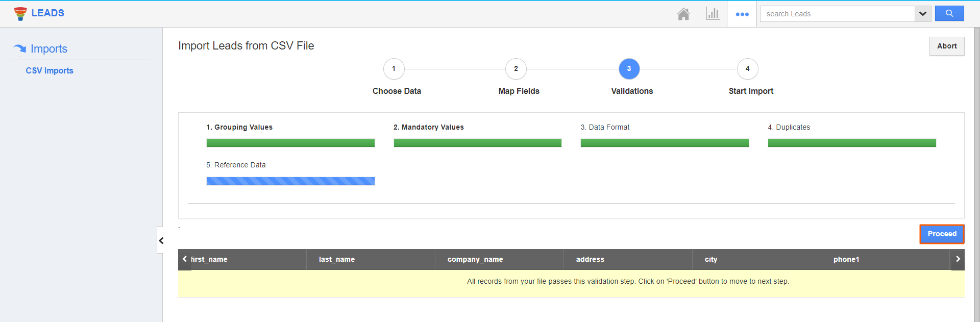Focus the search Leads input field
Viewport: 980px width, 322px height.
[837, 14]
